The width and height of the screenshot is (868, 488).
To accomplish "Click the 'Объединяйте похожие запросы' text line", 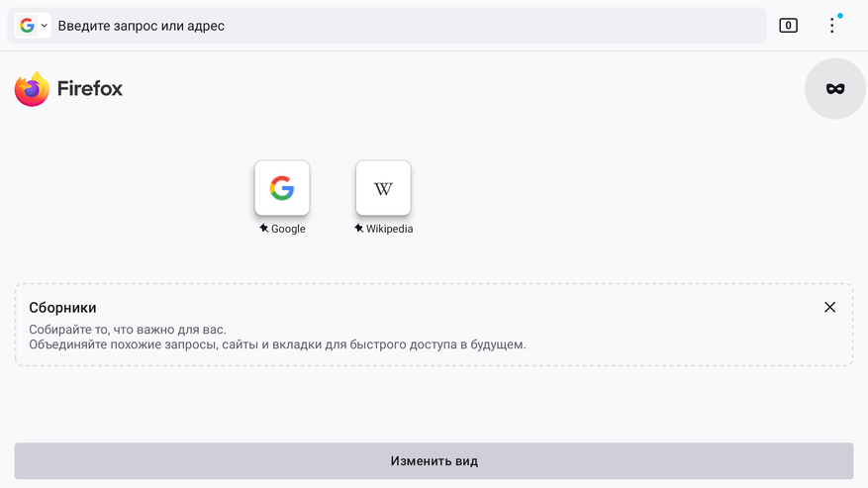I will click(277, 345).
